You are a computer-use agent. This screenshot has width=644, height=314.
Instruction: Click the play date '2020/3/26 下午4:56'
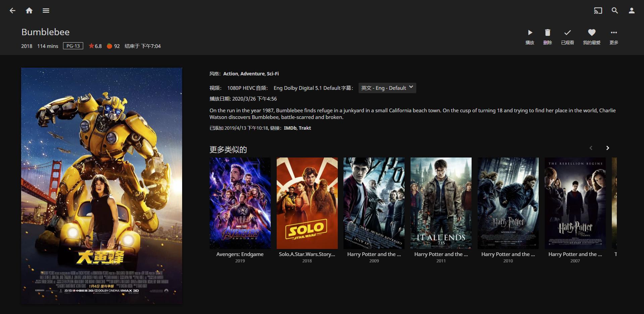tap(255, 99)
